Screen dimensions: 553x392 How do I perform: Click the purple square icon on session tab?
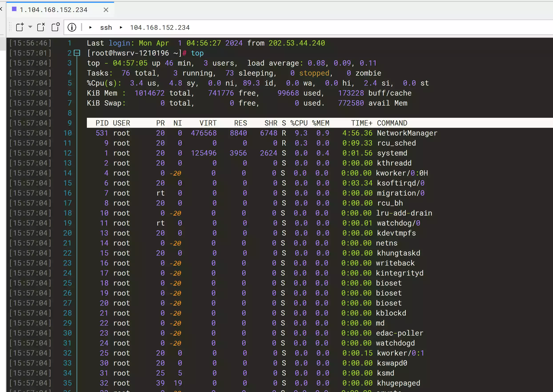14,9
